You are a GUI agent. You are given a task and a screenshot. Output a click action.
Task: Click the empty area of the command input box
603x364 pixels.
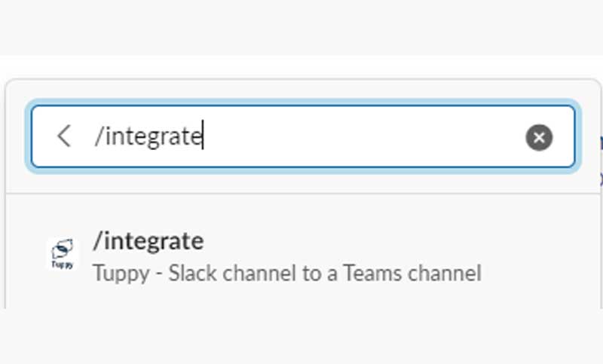(362, 136)
